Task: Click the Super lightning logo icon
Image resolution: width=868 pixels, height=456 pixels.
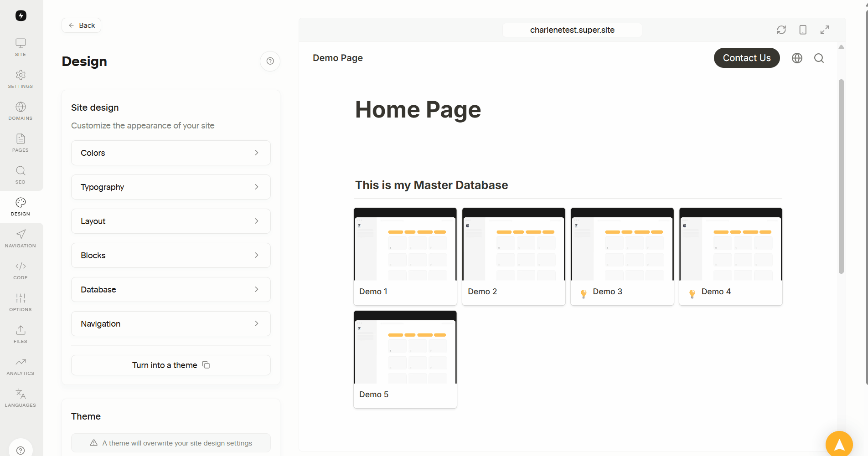Action: [x=21, y=15]
